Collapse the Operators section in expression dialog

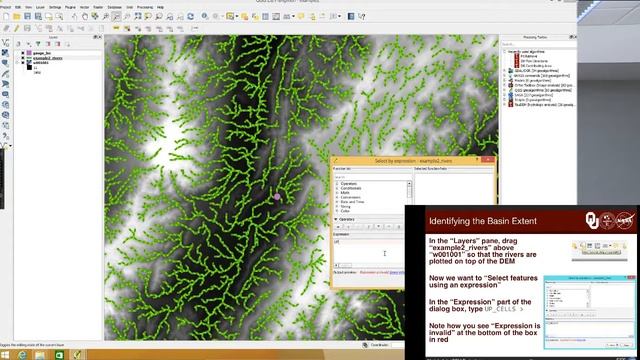click(336, 219)
